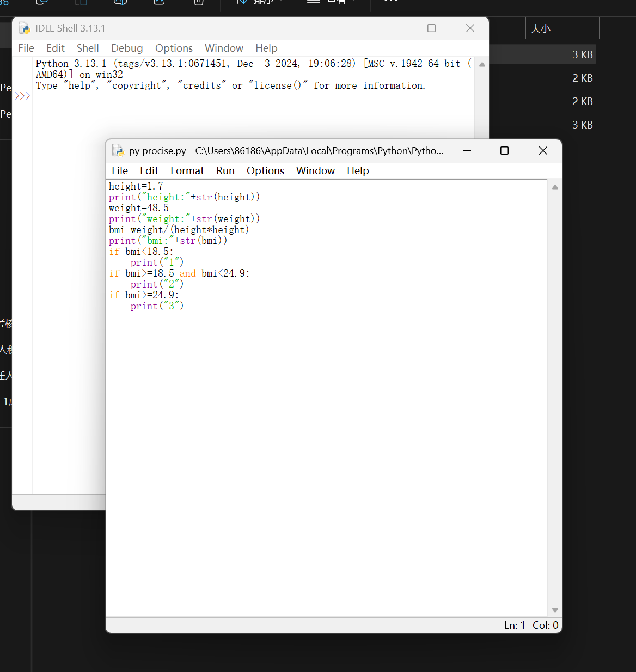Image resolution: width=636 pixels, height=672 pixels.
Task: Close the py procise.py editor window
Action: 543,150
